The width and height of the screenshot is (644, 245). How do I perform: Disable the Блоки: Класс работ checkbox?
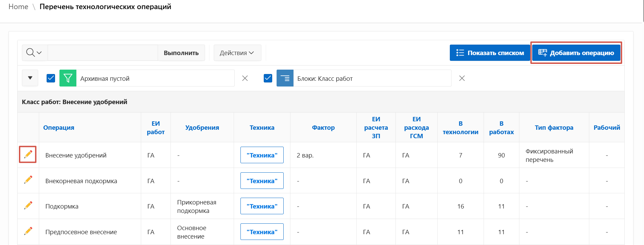tap(268, 78)
